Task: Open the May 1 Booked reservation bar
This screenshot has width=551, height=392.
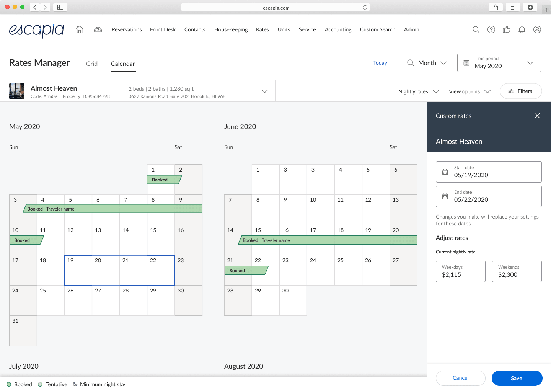Action: coord(165,180)
